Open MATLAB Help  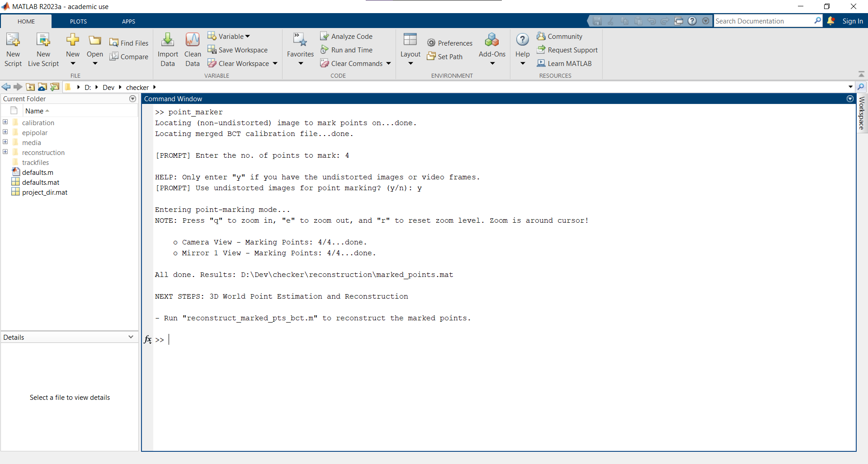[x=522, y=47]
